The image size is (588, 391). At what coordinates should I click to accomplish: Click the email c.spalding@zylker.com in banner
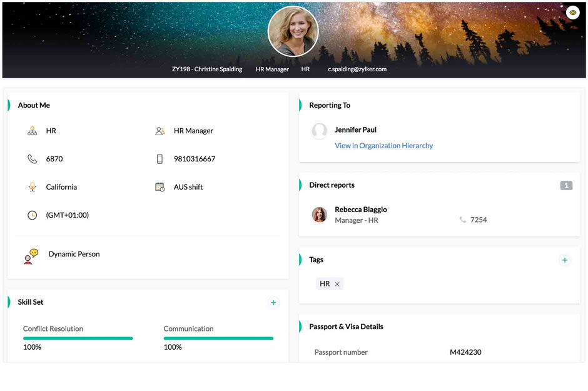click(357, 69)
